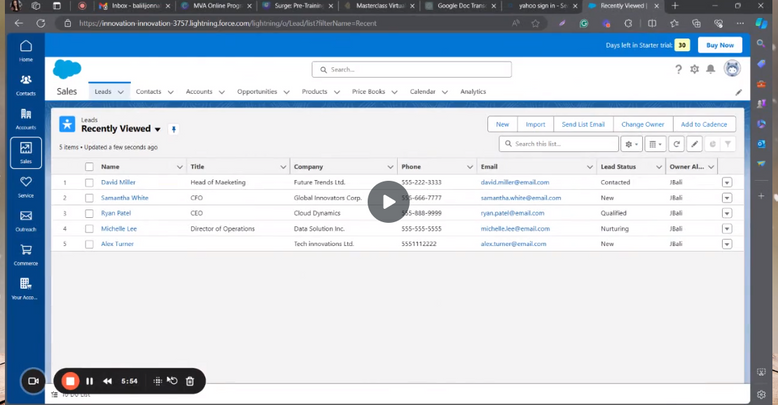
Task: Click the Buy Now button
Action: 720,45
